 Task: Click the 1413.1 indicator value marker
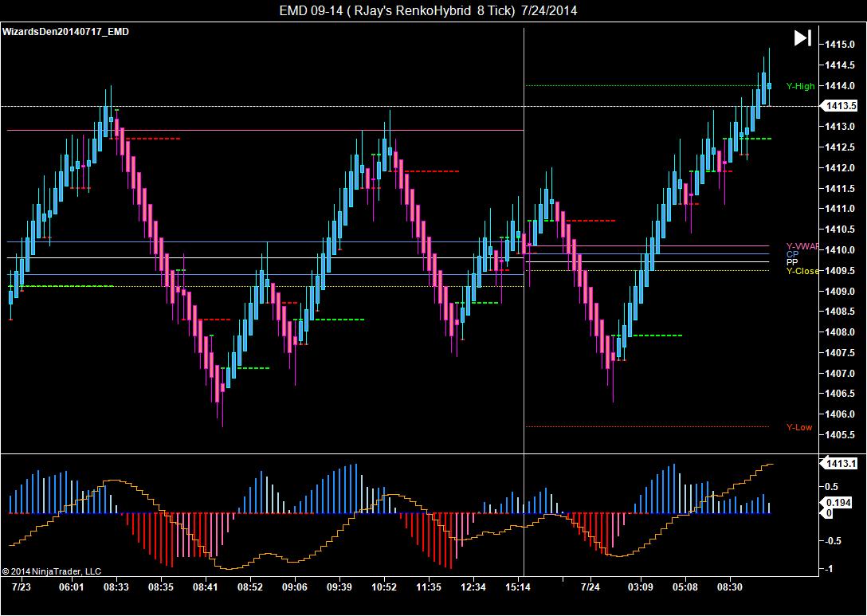pyautogui.click(x=841, y=463)
